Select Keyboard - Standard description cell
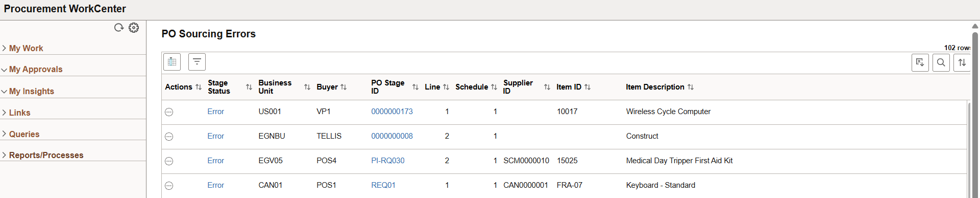980x198 pixels. click(x=660, y=185)
